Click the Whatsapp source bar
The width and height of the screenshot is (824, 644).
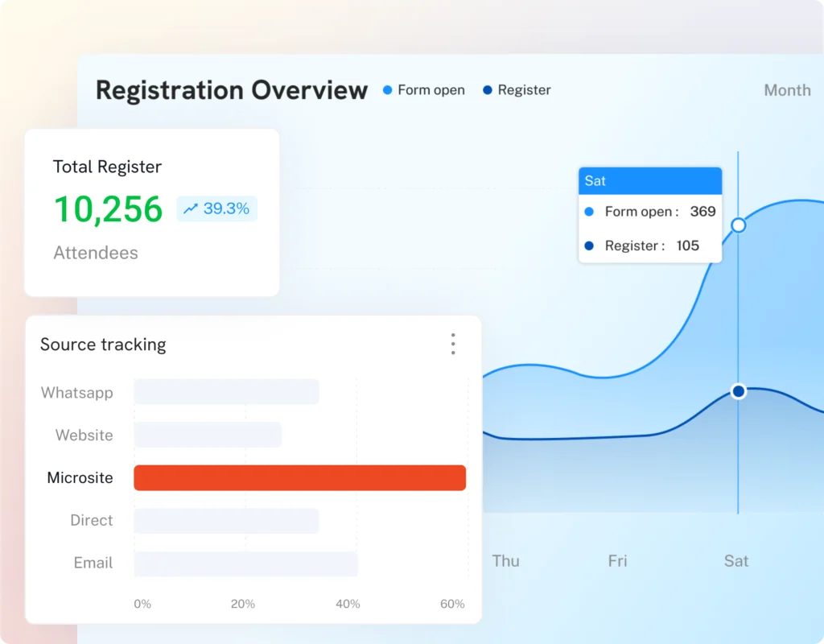226,392
